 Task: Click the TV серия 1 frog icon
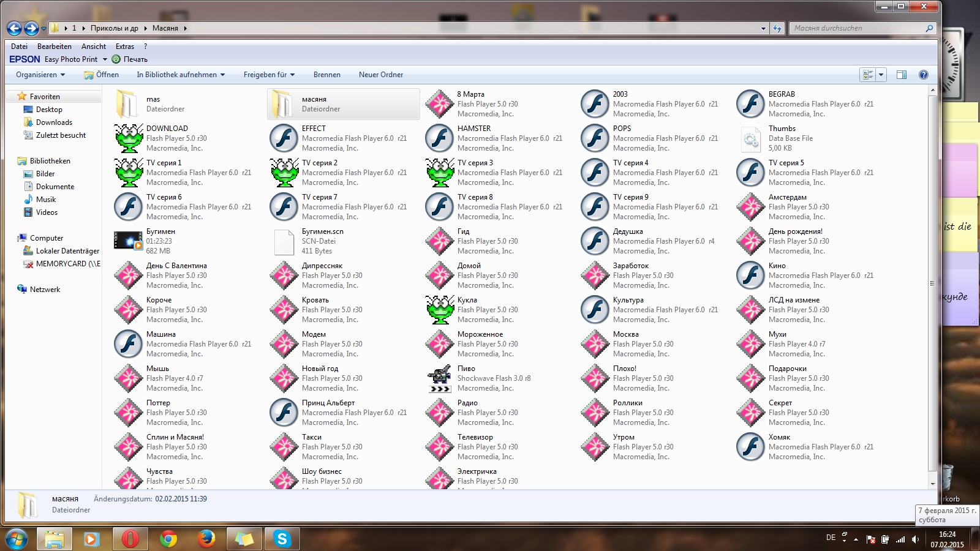click(129, 173)
